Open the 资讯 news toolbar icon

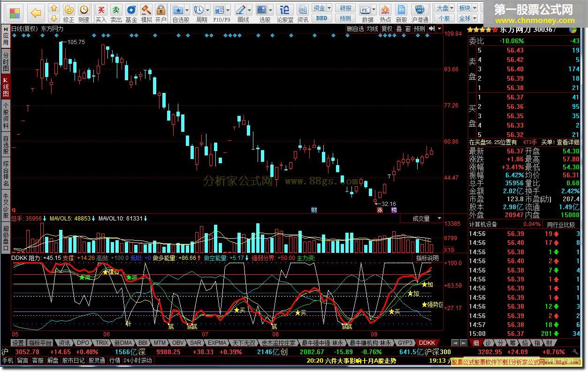303,13
